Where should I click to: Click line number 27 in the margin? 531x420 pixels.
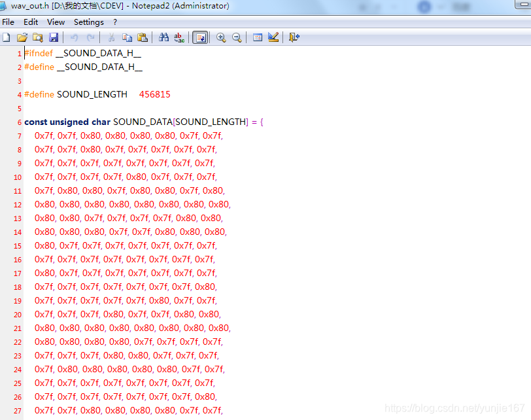coord(18,411)
